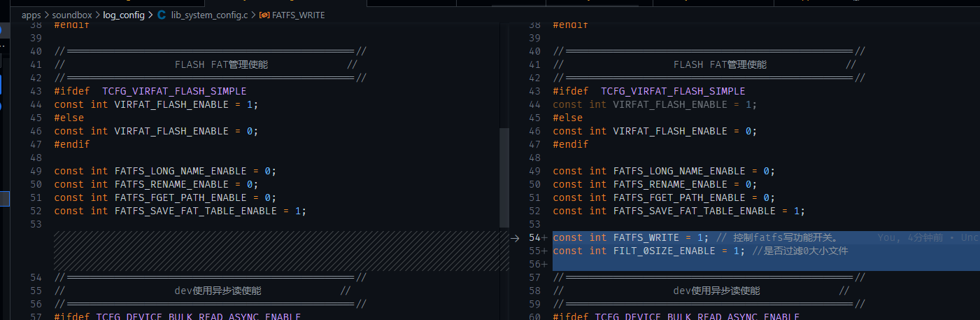The image size is (980, 320).
Task: Click line number 53 in the original pane
Action: (36, 224)
